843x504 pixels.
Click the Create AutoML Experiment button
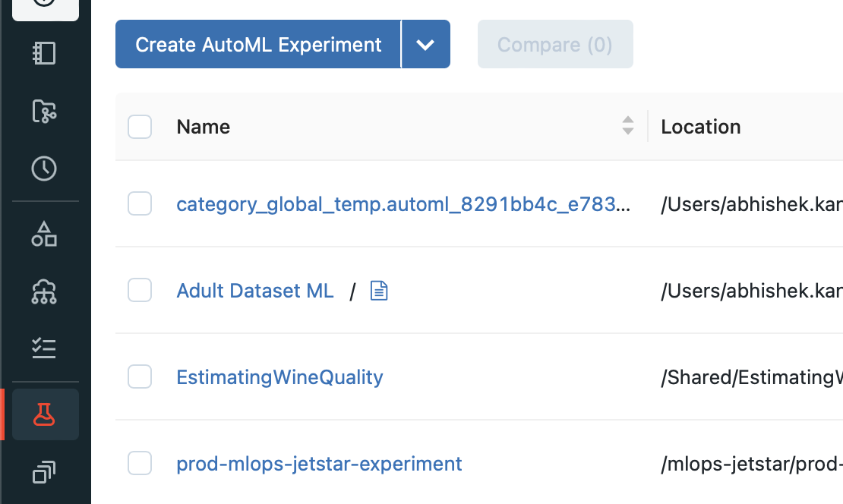point(258,45)
